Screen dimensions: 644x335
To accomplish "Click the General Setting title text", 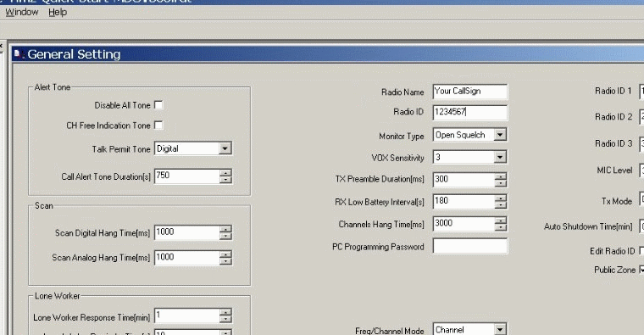I will click(x=74, y=54).
